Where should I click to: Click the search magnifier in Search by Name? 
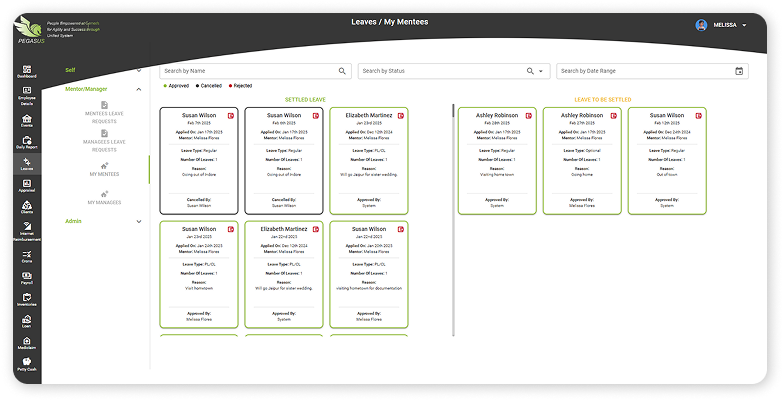point(342,71)
